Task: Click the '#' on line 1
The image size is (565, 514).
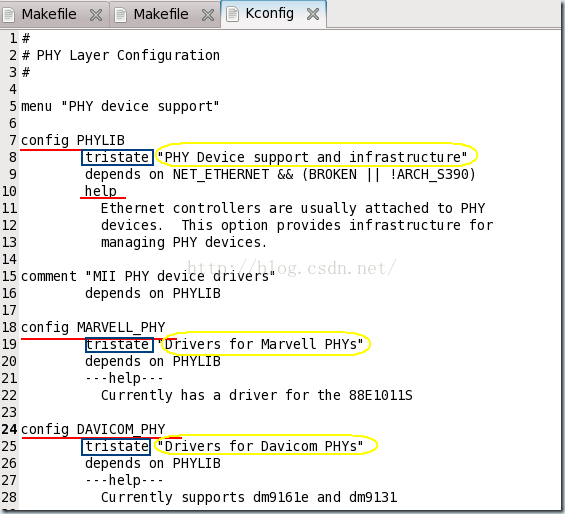Action: pos(26,38)
